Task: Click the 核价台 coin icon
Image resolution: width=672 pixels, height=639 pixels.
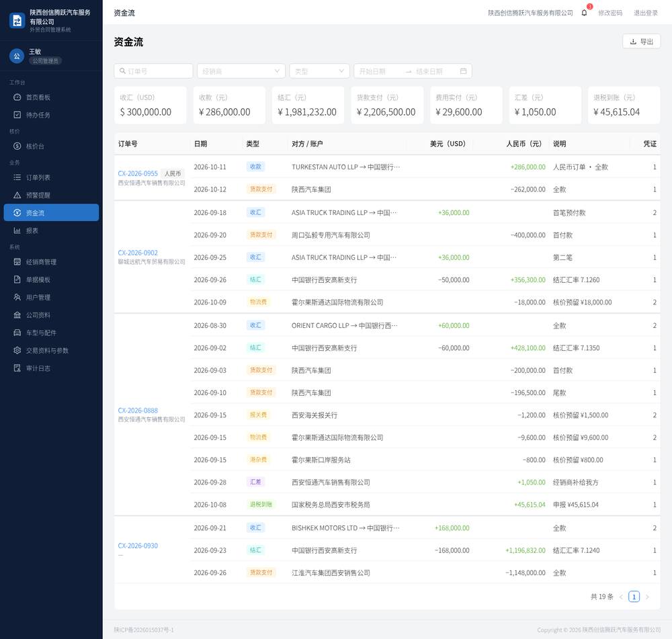Action: pos(17,146)
